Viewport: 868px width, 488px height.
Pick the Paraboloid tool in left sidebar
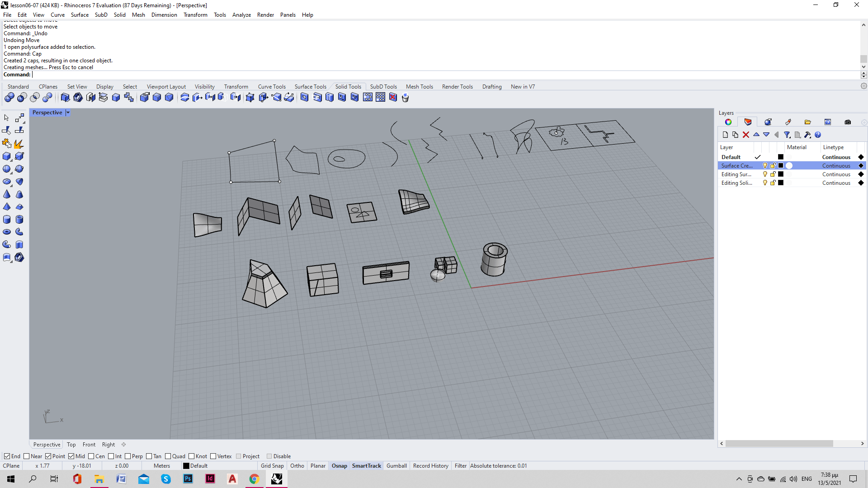point(19,182)
